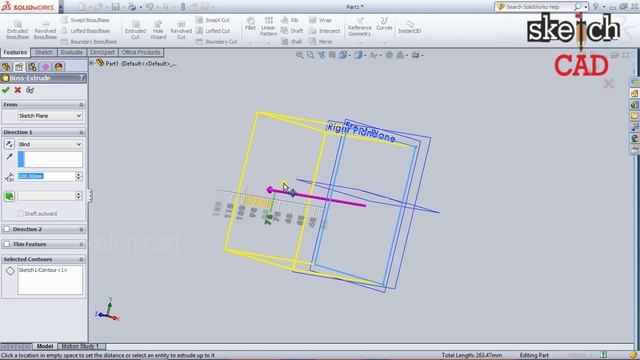Enable the Direction 2 checkbox
640x360 pixels.
point(7,229)
